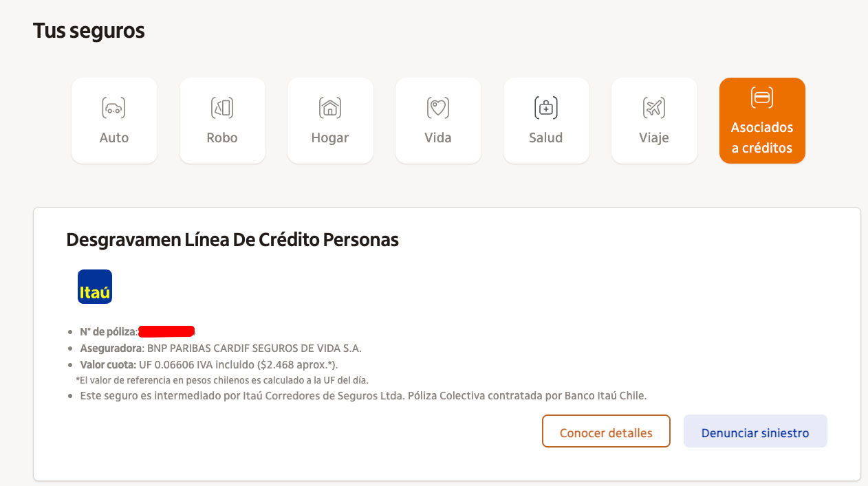Image resolution: width=868 pixels, height=486 pixels.
Task: Open the Robo category label
Action: [222, 137]
